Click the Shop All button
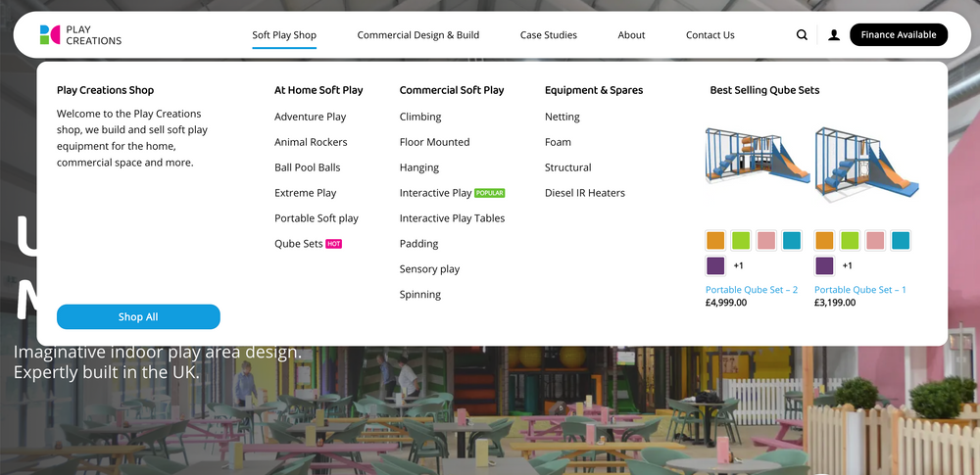This screenshot has width=980, height=475. pyautogui.click(x=138, y=317)
